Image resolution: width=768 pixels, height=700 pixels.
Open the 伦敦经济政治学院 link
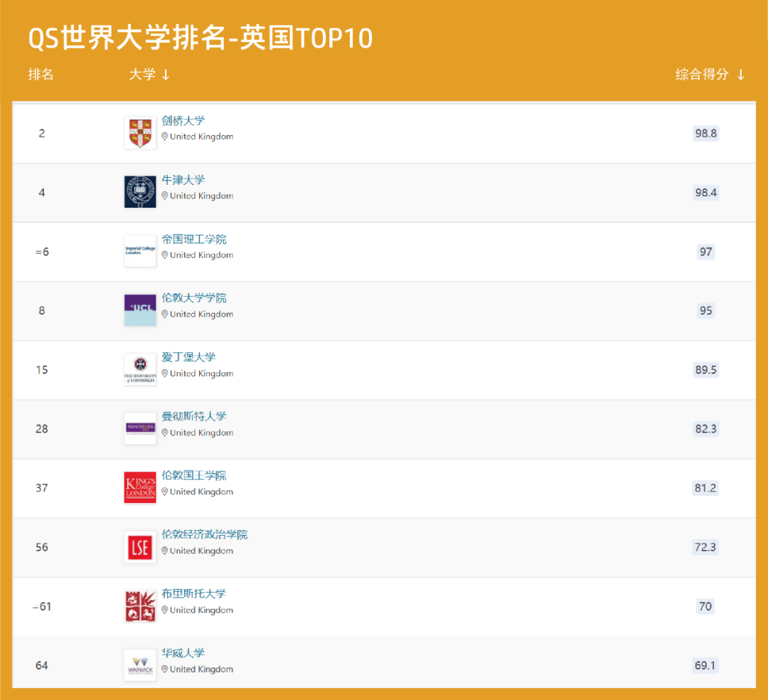point(205,534)
